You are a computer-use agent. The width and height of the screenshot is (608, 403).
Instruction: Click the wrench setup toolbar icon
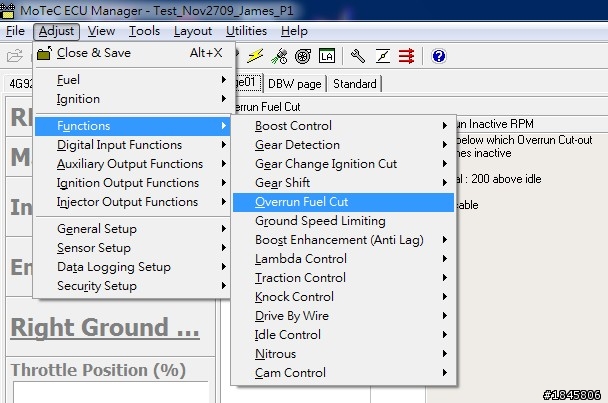click(x=358, y=56)
